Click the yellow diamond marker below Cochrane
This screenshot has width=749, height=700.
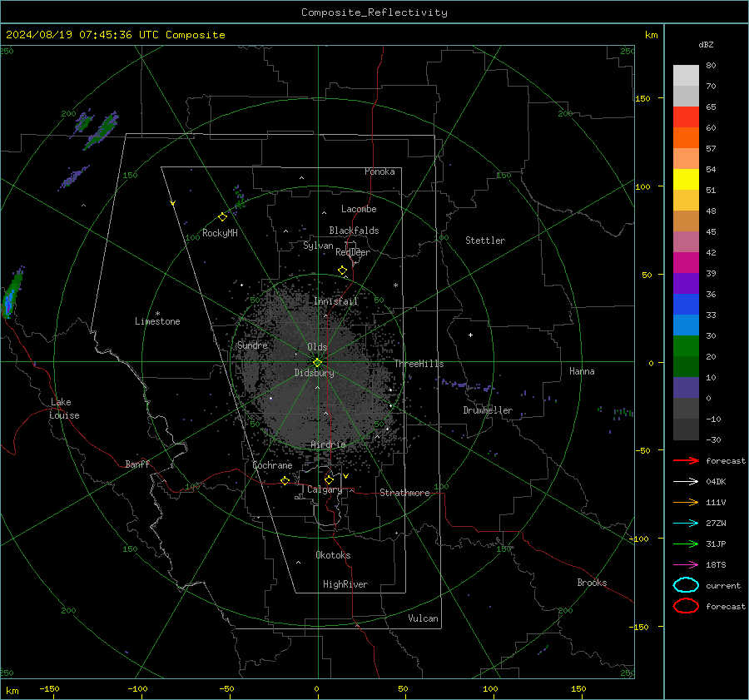tap(285, 480)
